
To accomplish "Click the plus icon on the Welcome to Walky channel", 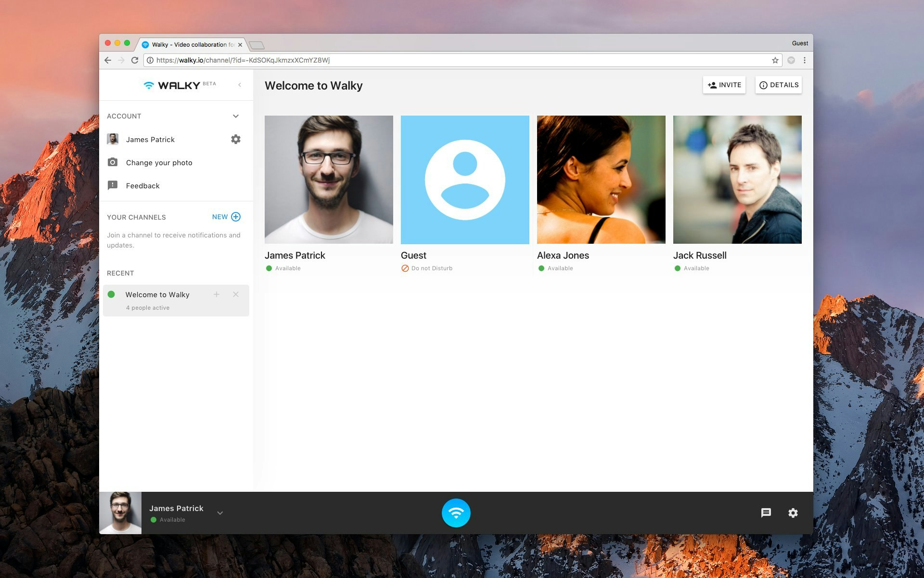I will [x=217, y=294].
